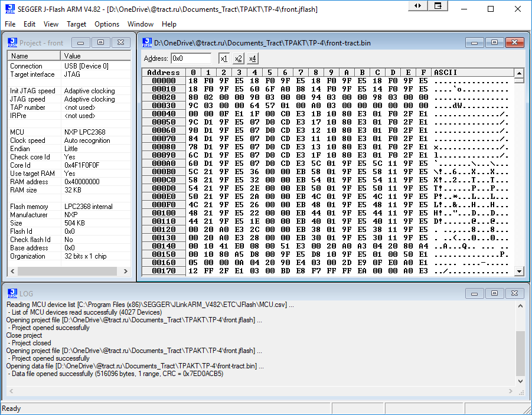Select the Target interface value JTAG
The width and height of the screenshot is (532, 415).
tap(72, 74)
